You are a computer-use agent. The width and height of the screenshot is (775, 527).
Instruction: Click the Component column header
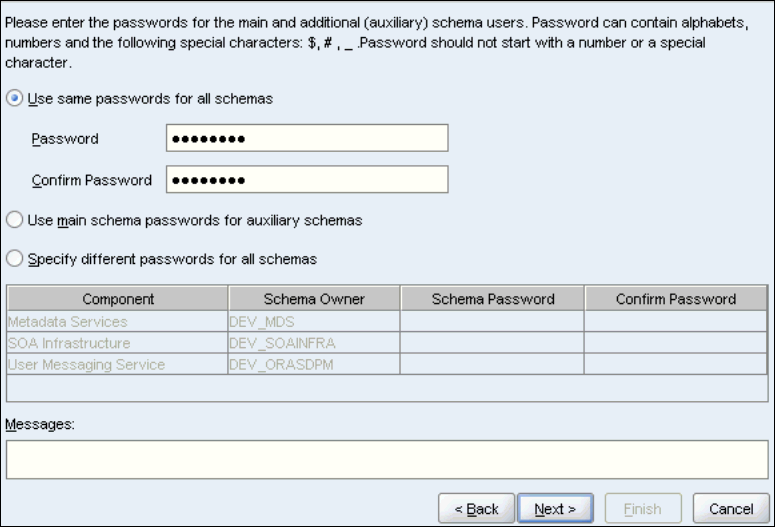tap(118, 299)
